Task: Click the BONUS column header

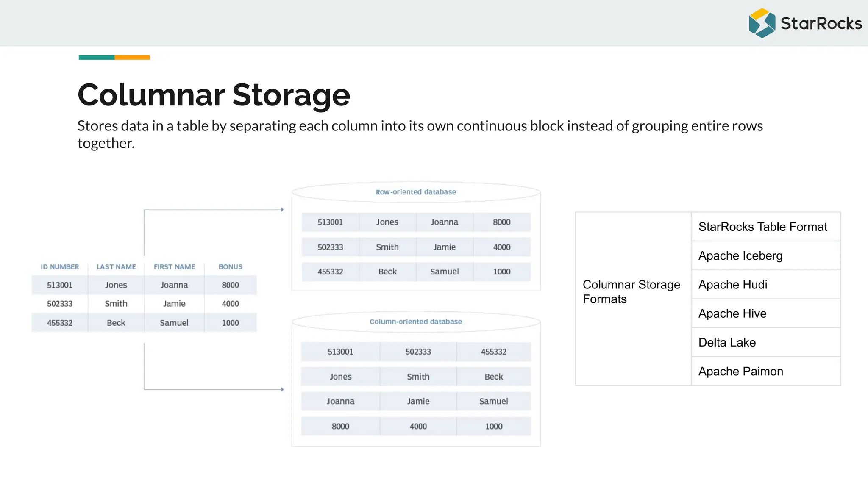Action: [x=230, y=267]
